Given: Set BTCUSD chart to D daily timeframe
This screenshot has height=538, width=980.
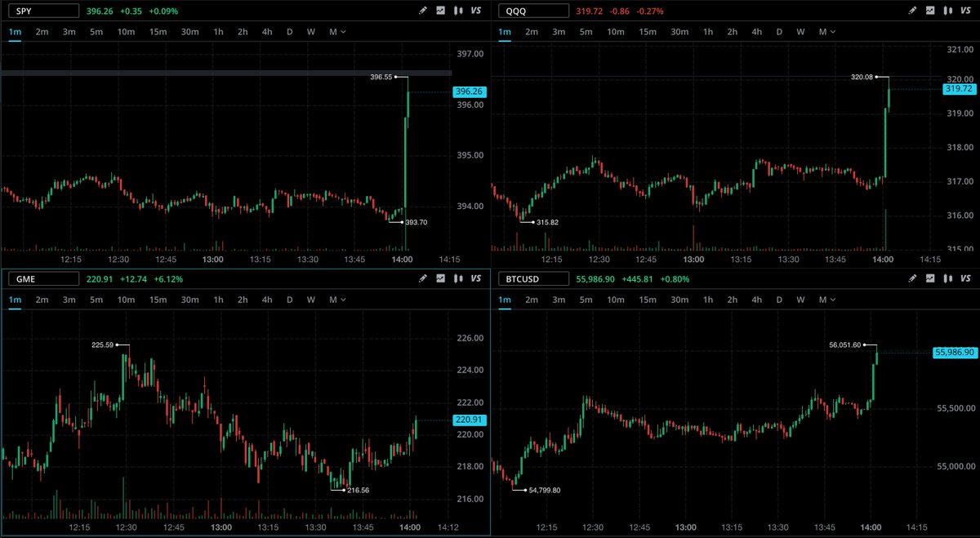Looking at the screenshot, I should click(778, 300).
